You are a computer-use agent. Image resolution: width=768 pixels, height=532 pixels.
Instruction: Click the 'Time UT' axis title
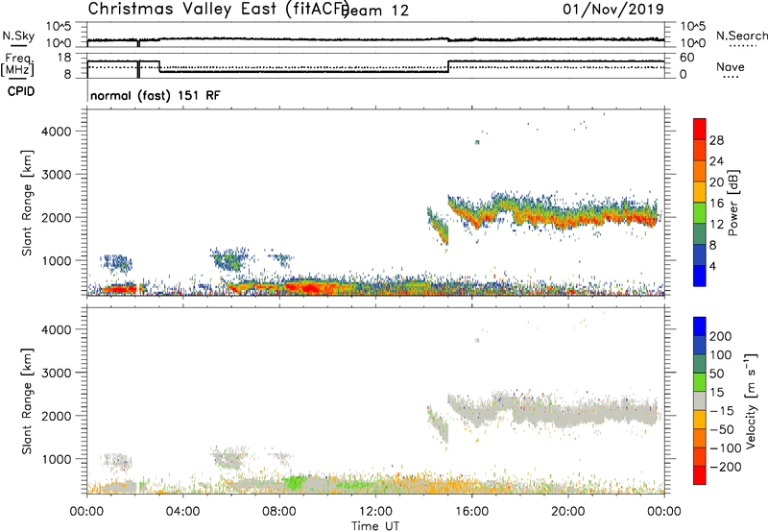(375, 526)
